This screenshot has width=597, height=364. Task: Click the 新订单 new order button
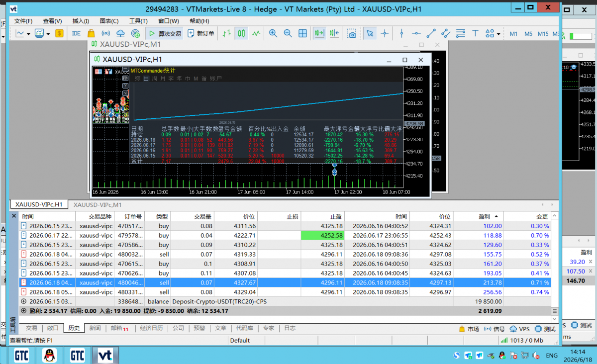pyautogui.click(x=201, y=33)
